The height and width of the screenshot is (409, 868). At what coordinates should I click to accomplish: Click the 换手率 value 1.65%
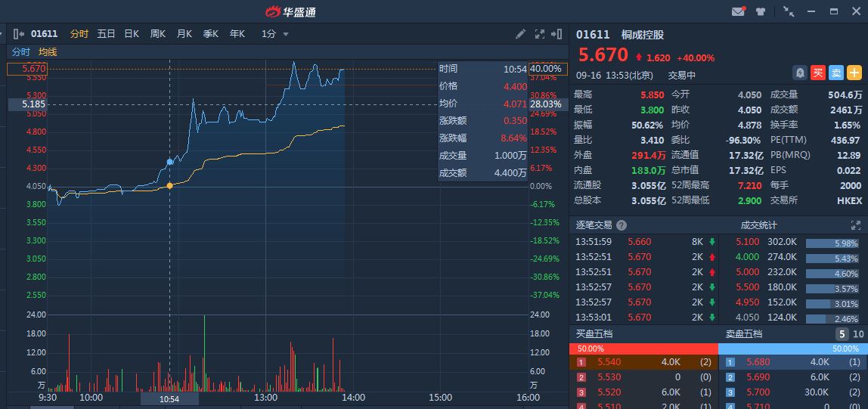[848, 125]
